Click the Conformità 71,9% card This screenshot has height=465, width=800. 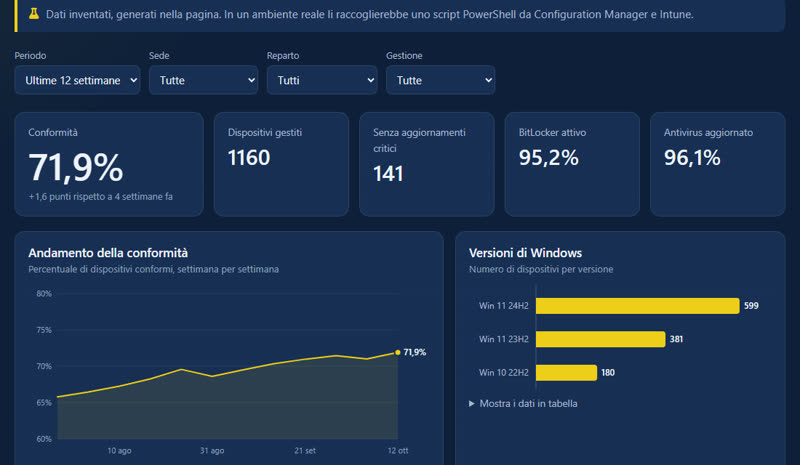[109, 164]
